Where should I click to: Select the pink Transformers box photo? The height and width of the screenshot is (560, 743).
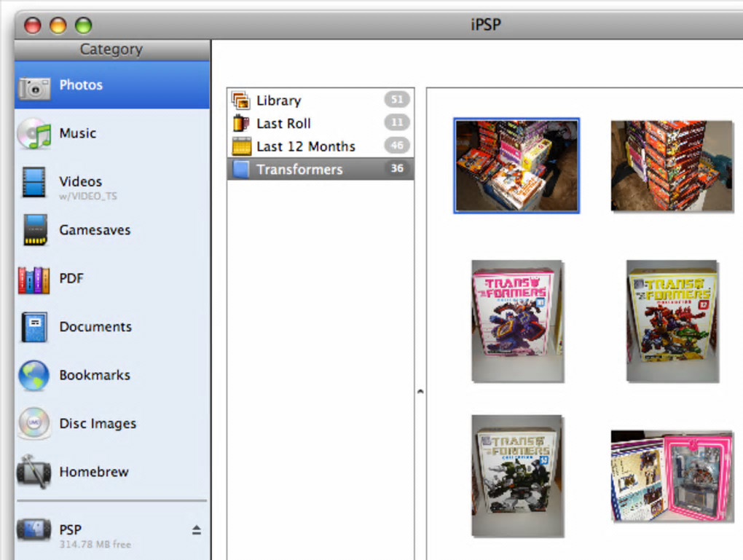[x=517, y=320]
